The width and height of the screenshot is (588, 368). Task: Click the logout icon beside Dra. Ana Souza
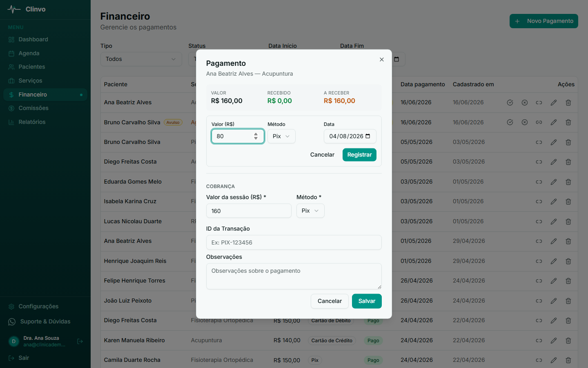80,341
